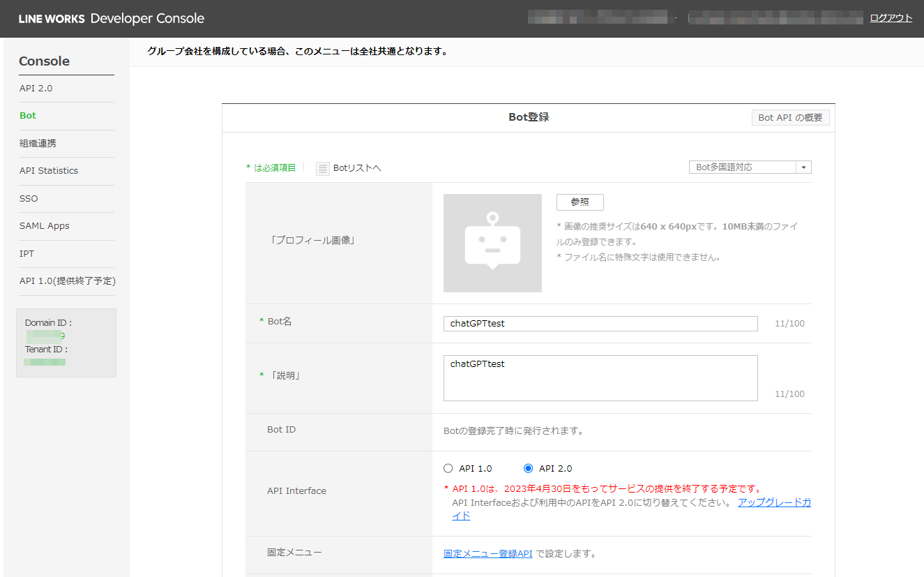Open API 1.0(提供終了予定) sidebar item
The image size is (924, 577).
click(66, 280)
